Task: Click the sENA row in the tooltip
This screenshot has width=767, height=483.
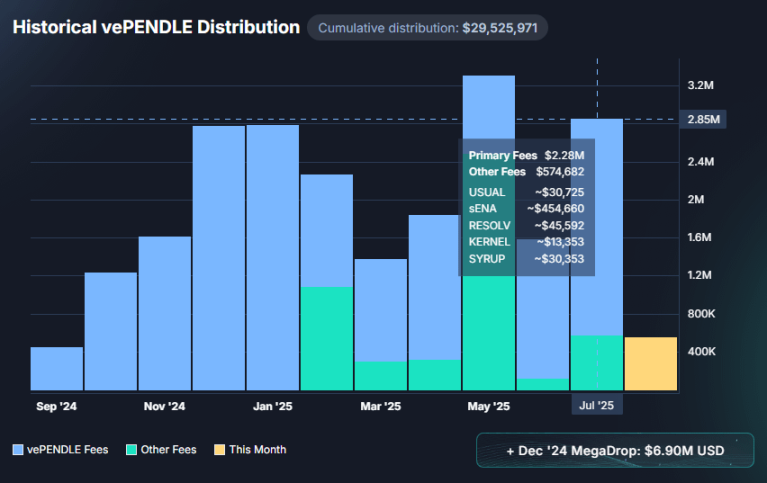Action: point(526,208)
